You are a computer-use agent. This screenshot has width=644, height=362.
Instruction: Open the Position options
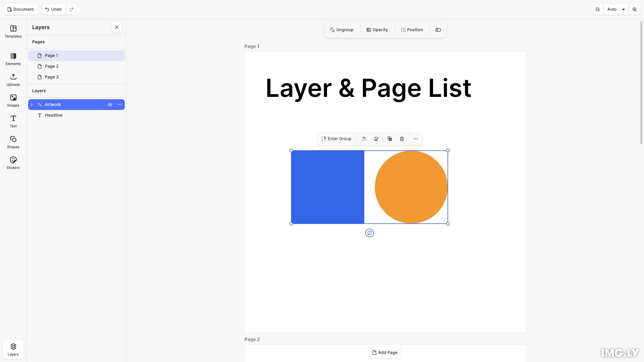(412, 30)
